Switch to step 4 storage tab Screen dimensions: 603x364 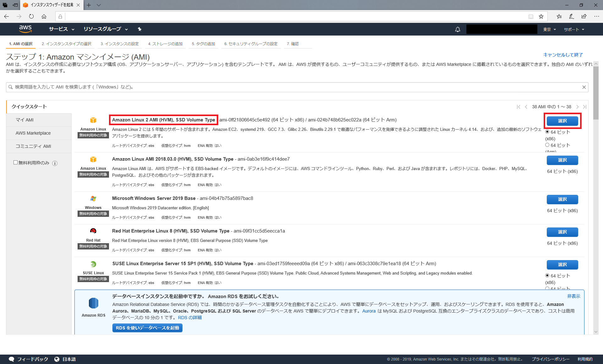(x=166, y=44)
